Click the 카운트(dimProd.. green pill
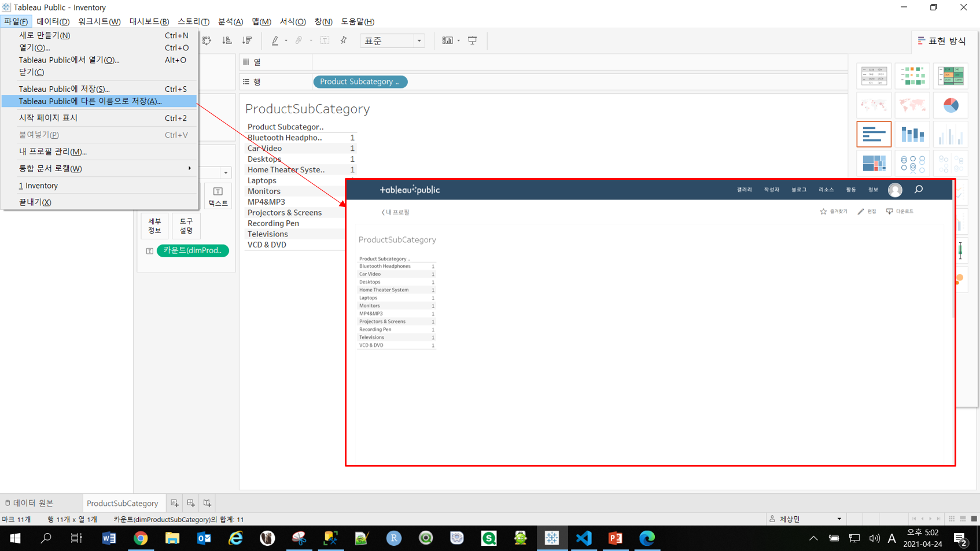The height and width of the screenshot is (551, 980). click(193, 250)
